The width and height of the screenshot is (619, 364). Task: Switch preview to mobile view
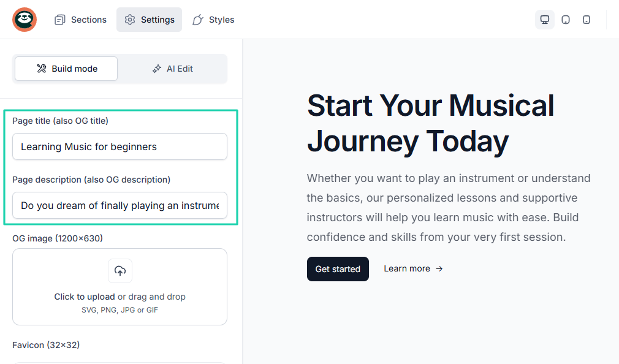tap(587, 20)
